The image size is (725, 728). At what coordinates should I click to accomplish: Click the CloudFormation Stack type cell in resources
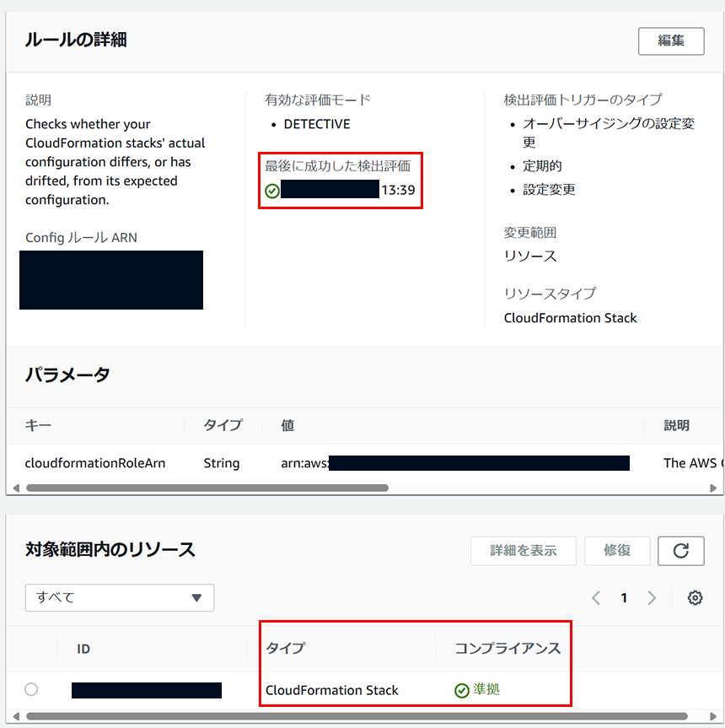pos(331,690)
